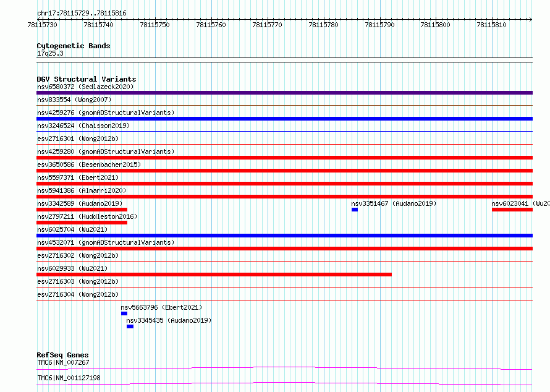550x392 pixels.
Task: Open nsv6029933 (Wu2021) label
Action: [72, 268]
